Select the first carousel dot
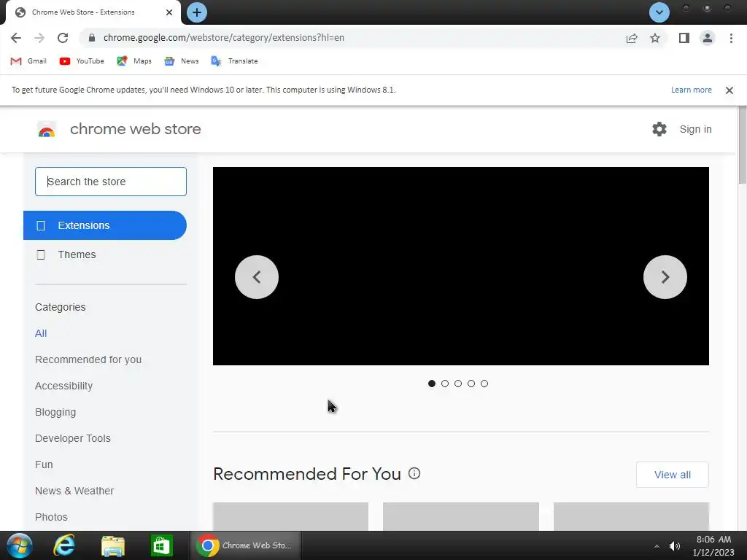This screenshot has width=747, height=560. click(432, 384)
